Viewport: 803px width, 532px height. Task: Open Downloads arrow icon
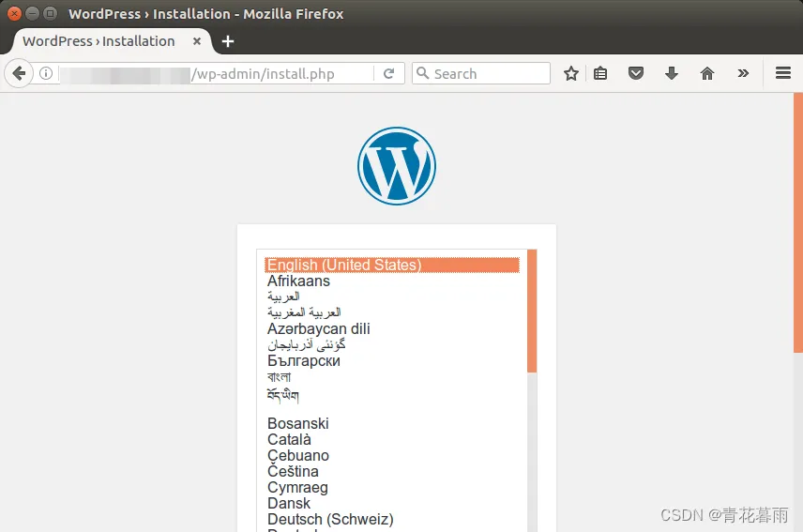tap(672, 73)
